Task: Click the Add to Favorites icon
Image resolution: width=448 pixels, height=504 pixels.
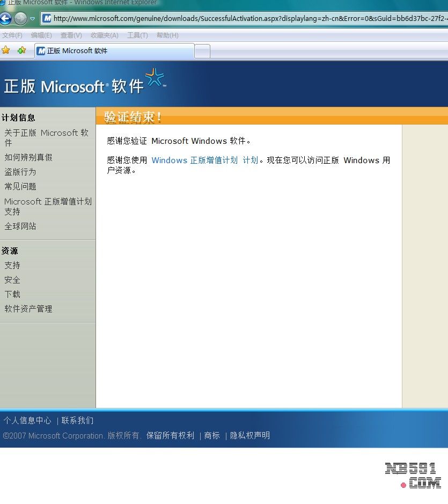Action: click(x=21, y=50)
